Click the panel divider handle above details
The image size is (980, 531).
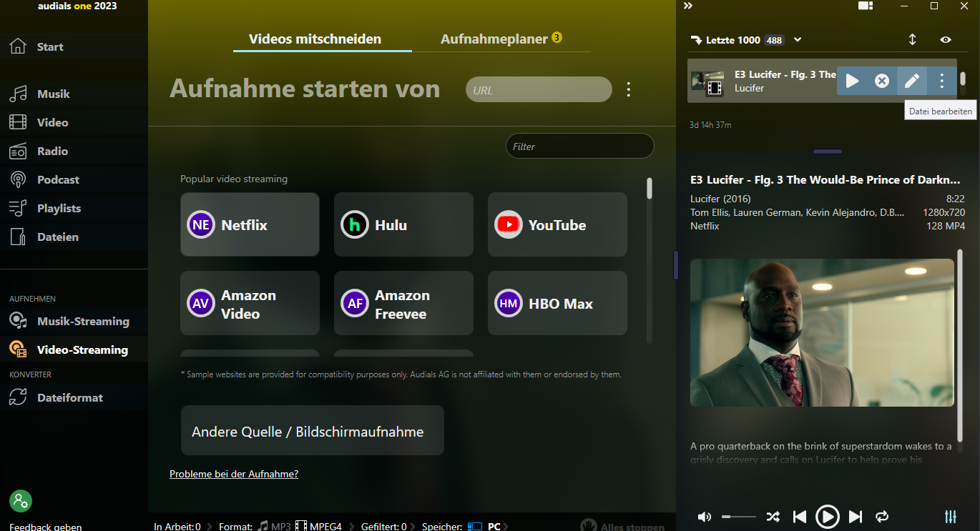click(828, 152)
